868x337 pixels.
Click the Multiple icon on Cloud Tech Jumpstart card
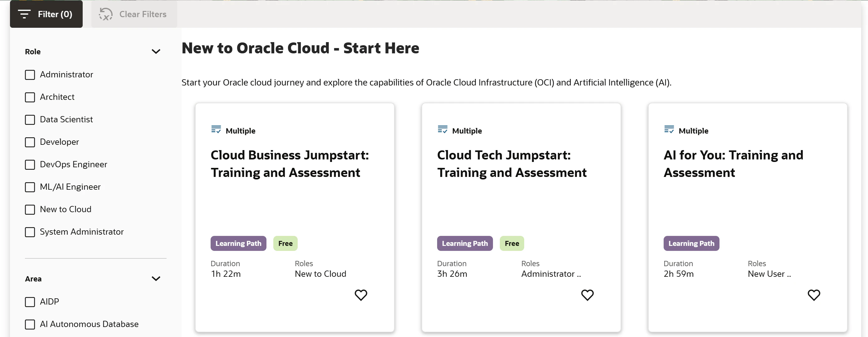(x=442, y=129)
